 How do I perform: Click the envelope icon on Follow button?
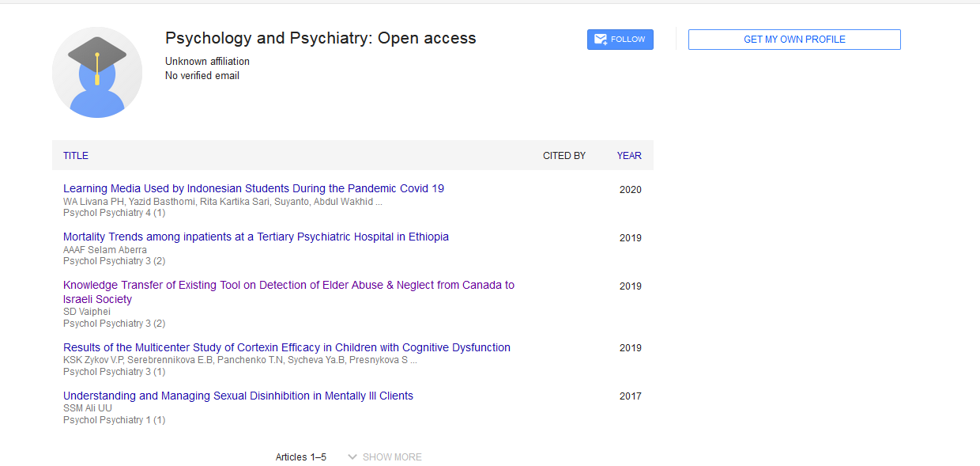click(x=601, y=40)
